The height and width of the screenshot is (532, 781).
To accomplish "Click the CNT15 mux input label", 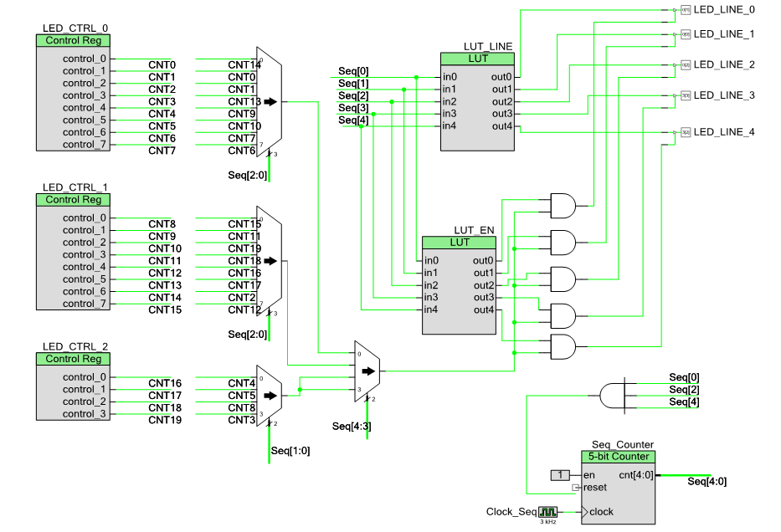I will coord(244,224).
